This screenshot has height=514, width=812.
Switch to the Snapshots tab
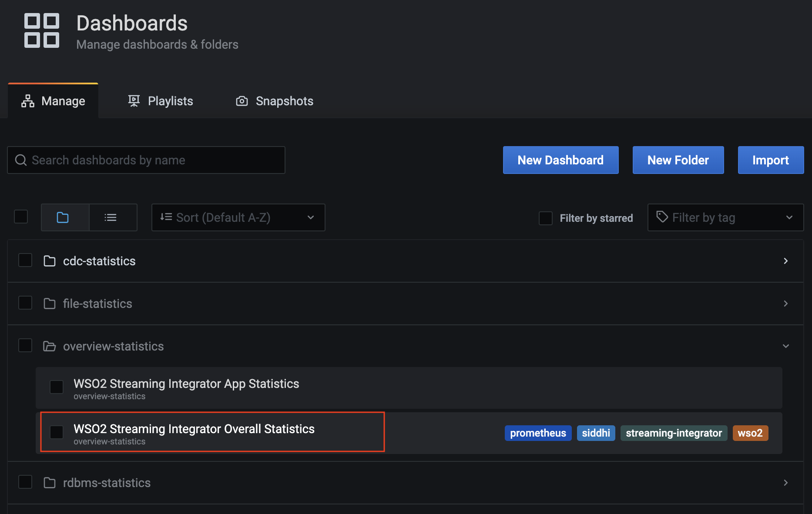(275, 101)
